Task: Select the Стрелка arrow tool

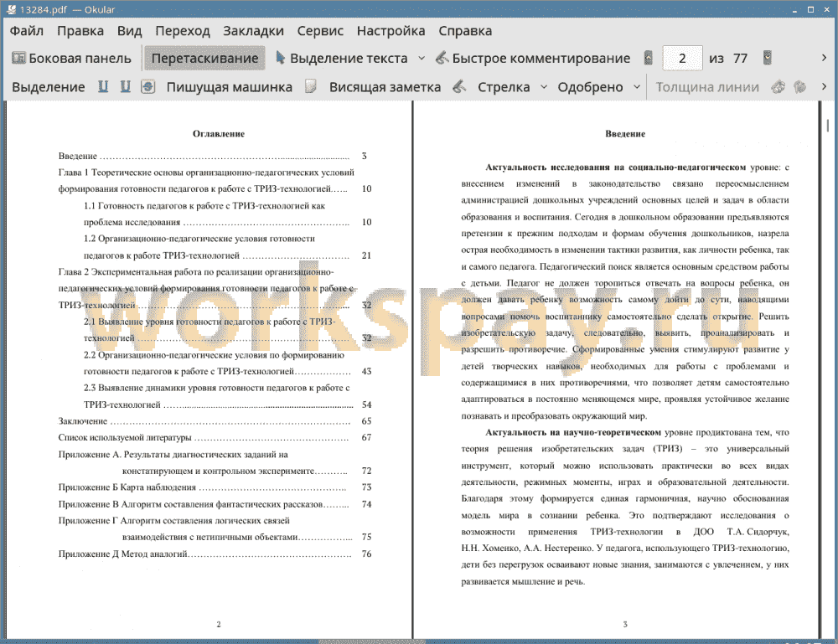Action: point(504,87)
